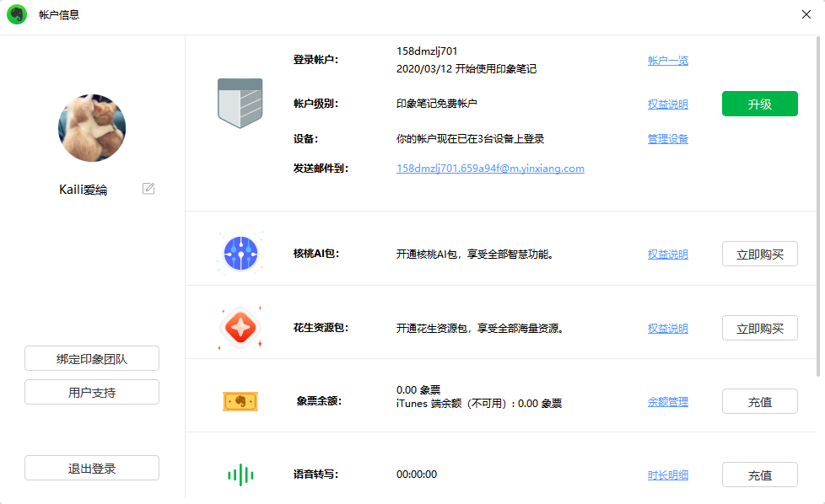Click the account level shield icon

point(240,103)
